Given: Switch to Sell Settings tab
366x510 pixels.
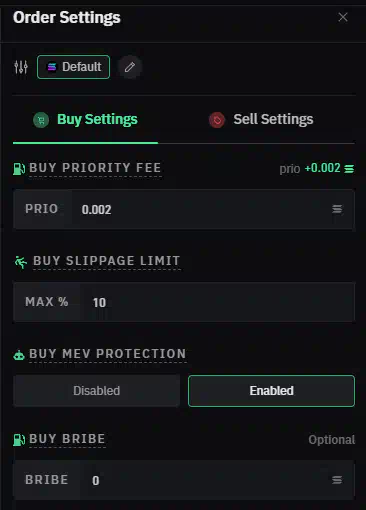Looking at the screenshot, I should (261, 119).
